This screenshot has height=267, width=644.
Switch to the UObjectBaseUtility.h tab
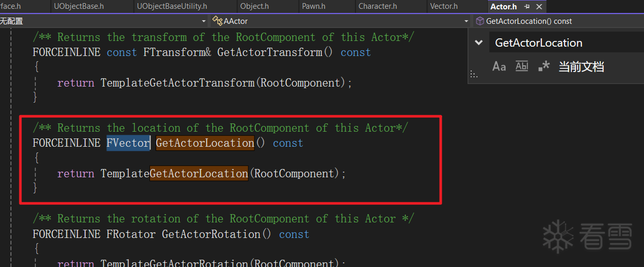[172, 6]
